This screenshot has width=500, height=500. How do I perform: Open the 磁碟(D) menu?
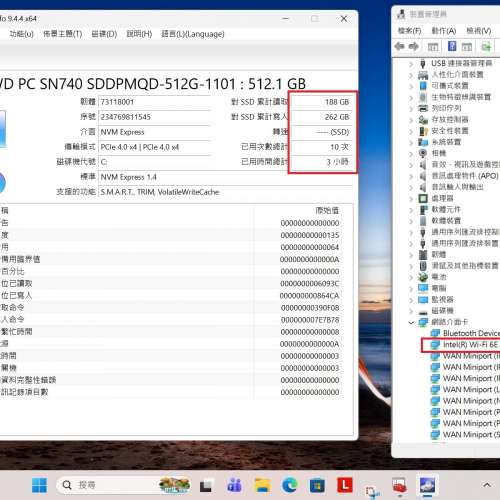click(x=104, y=34)
